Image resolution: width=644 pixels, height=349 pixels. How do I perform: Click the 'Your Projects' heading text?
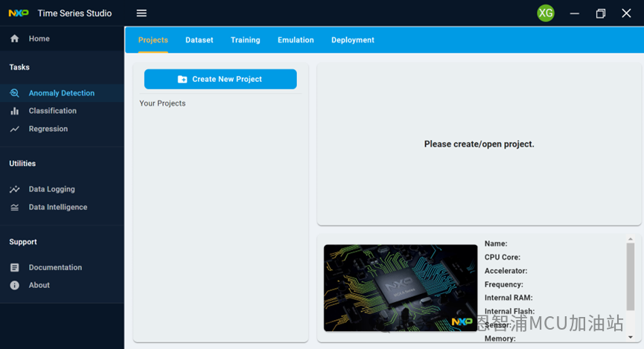(162, 103)
